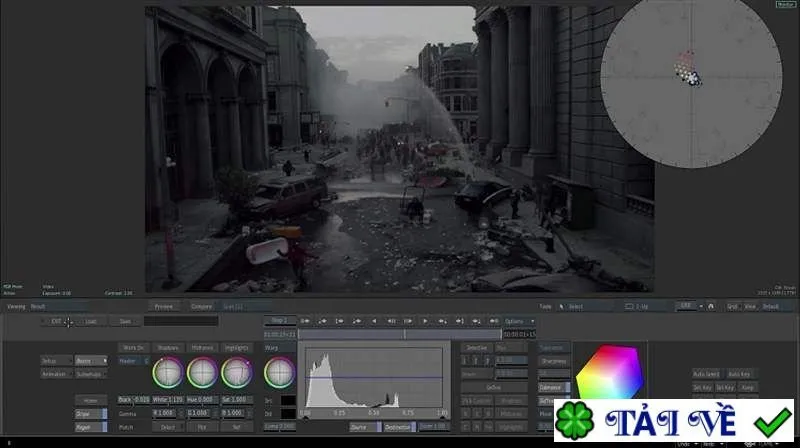Click the timeline scrub bar
Image resolution: width=800 pixels, height=448 pixels.
(x=399, y=334)
